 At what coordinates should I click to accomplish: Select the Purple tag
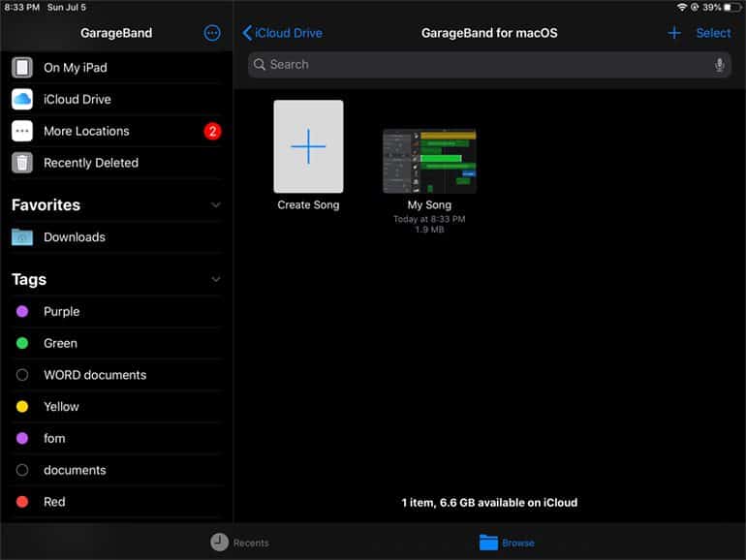pos(116,312)
